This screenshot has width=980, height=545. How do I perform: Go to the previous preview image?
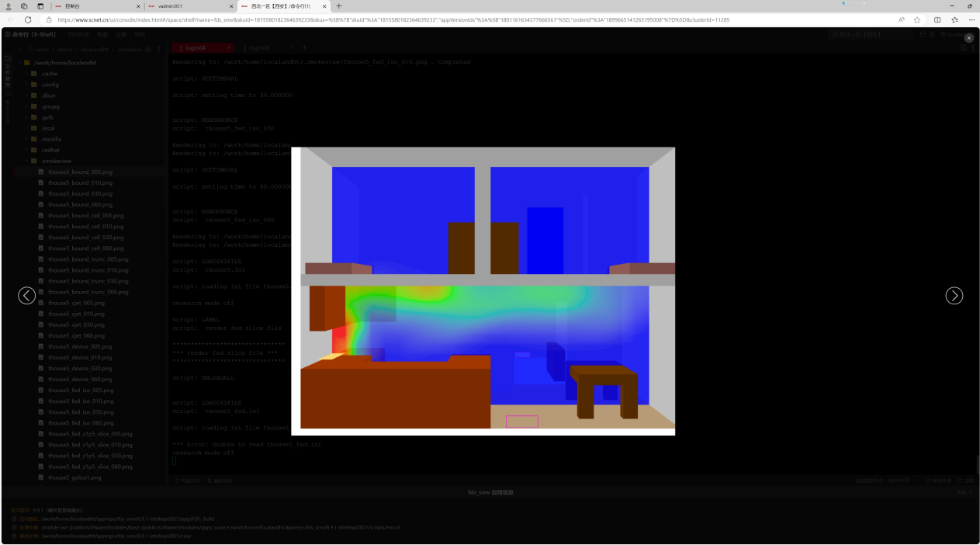click(26, 296)
